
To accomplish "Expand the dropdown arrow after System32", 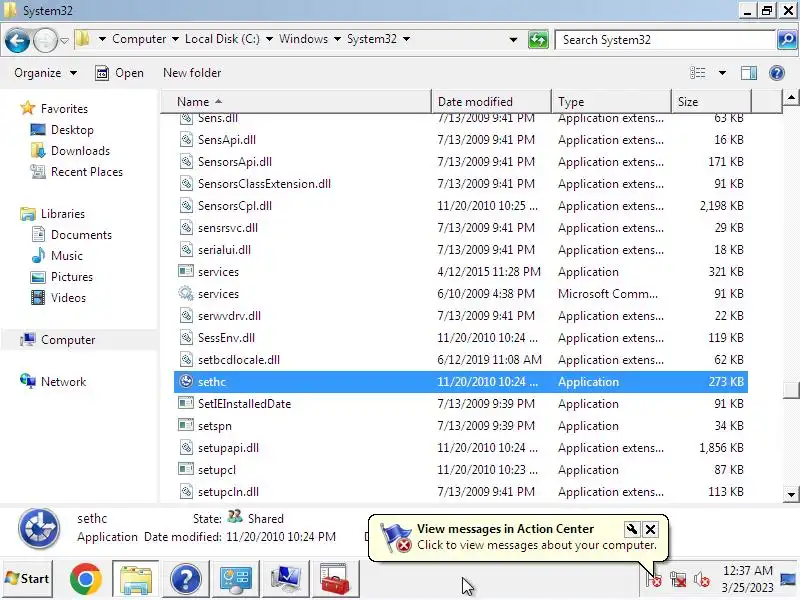I will click(x=406, y=39).
